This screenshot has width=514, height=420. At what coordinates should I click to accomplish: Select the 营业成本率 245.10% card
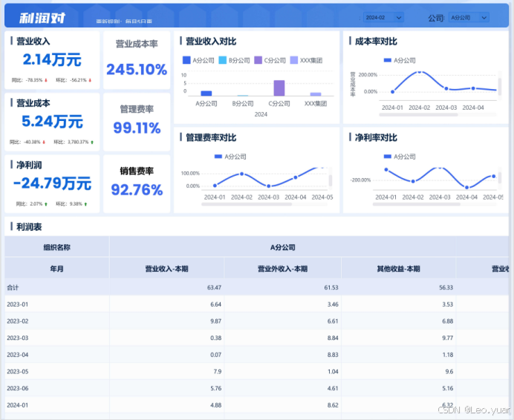(137, 60)
